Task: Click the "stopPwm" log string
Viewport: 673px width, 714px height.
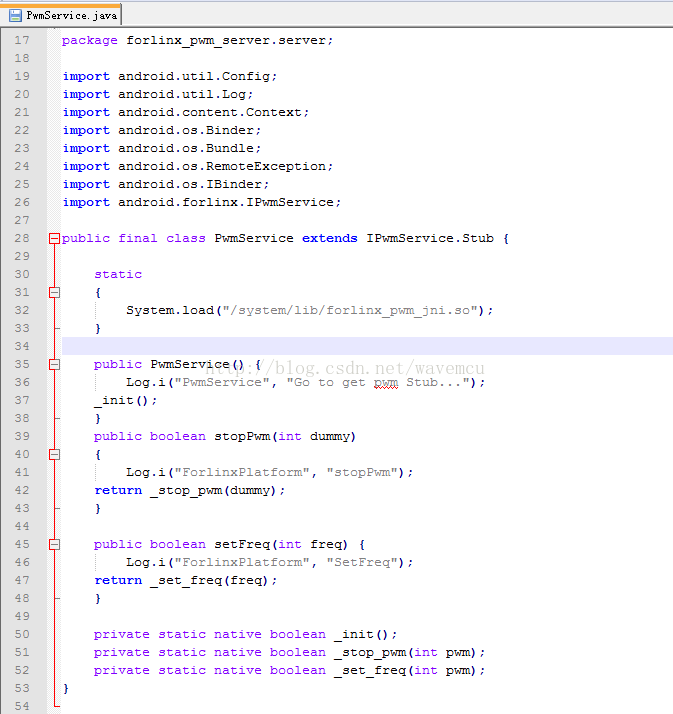Action: [x=362, y=472]
